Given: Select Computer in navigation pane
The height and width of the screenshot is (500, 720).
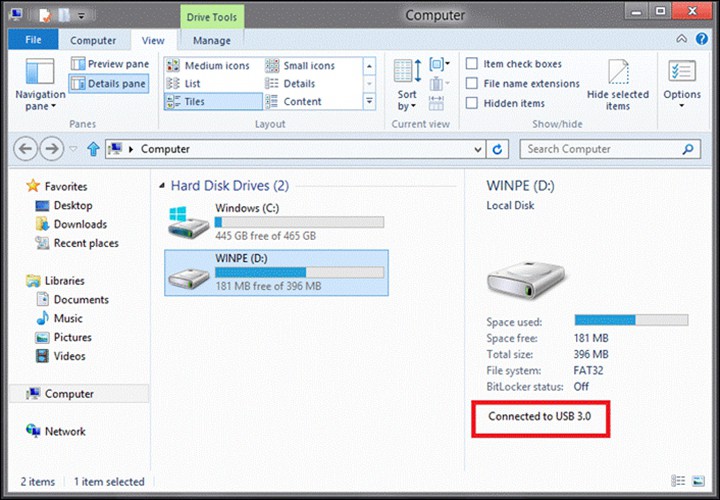Looking at the screenshot, I should [x=79, y=393].
